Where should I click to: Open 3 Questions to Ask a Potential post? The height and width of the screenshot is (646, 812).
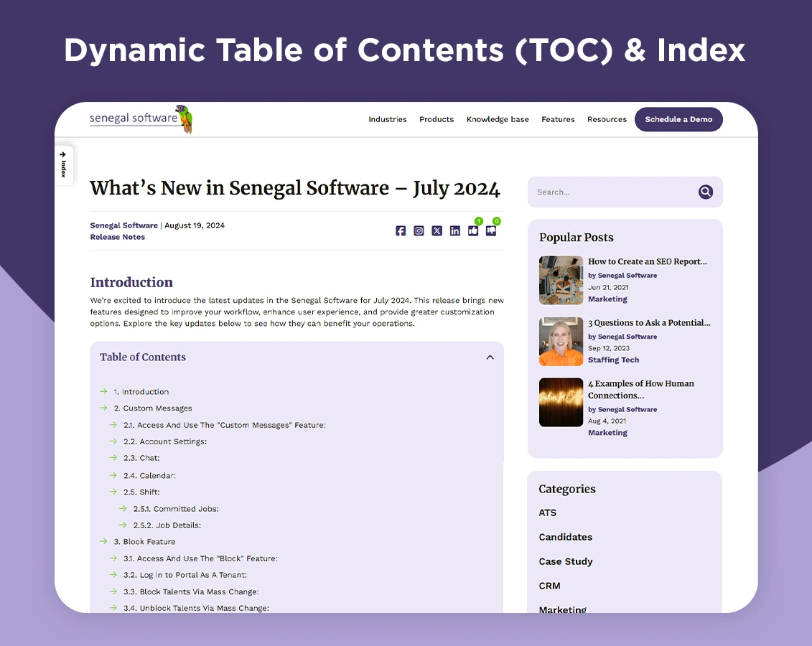pyautogui.click(x=649, y=322)
